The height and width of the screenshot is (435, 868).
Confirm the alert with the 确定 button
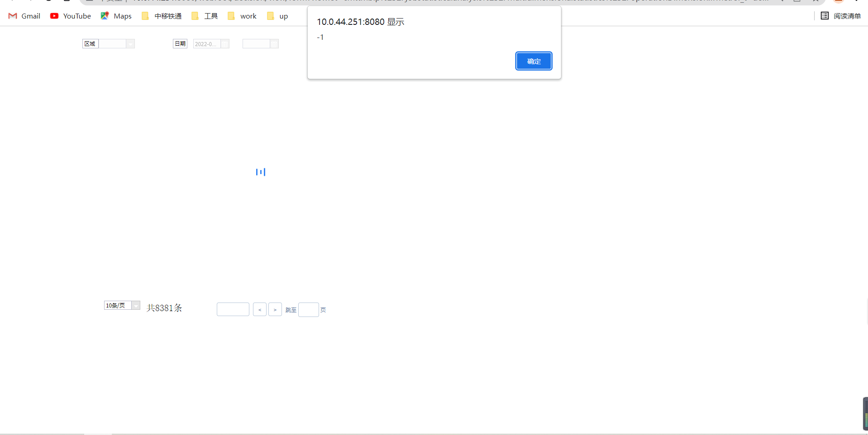pyautogui.click(x=534, y=61)
